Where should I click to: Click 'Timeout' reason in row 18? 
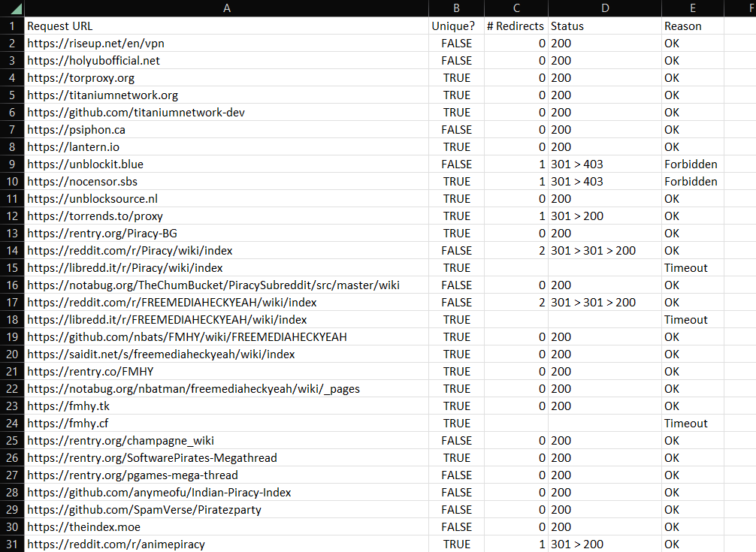(692, 320)
